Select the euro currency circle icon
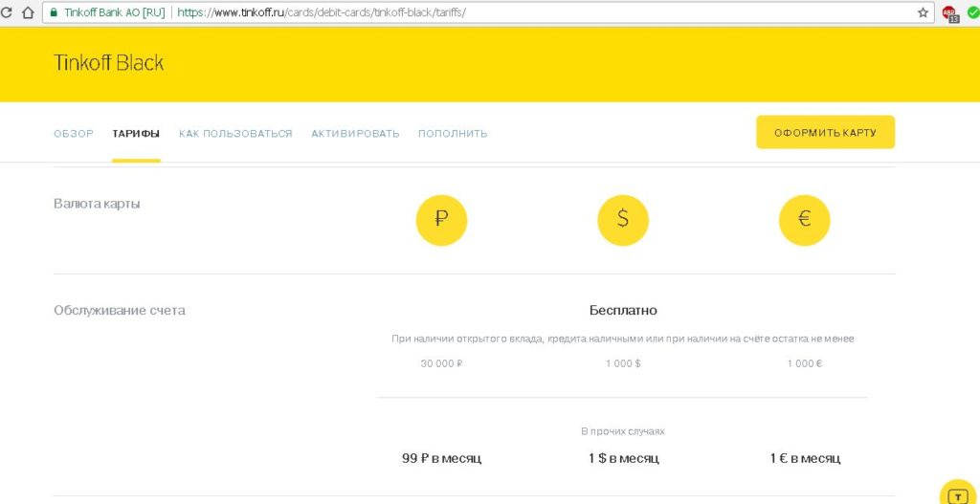 click(804, 220)
